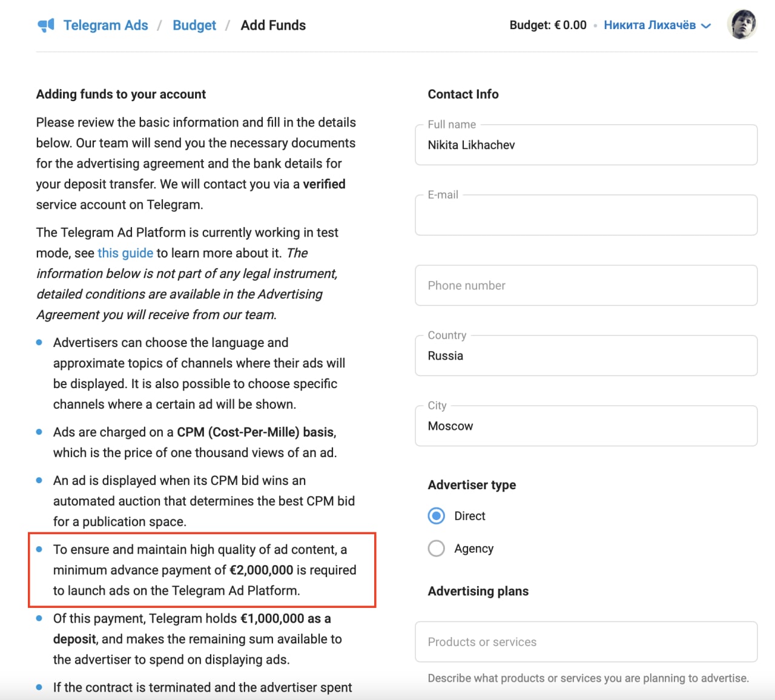Click the Direct radio label text

coord(470,516)
